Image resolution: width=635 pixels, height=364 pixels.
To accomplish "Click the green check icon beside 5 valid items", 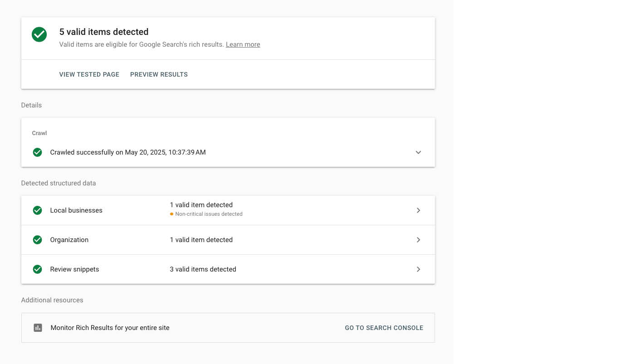I will (39, 34).
